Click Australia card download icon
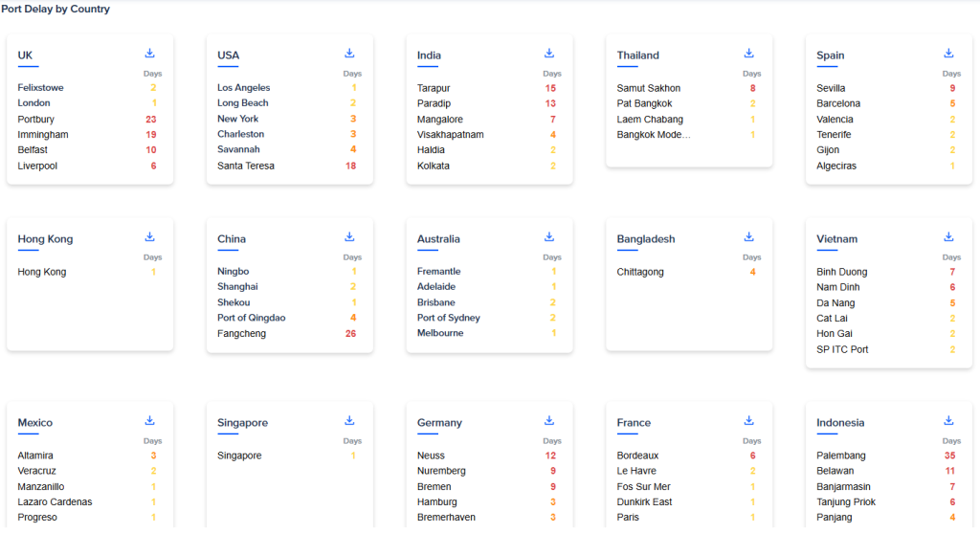This screenshot has width=980, height=533. (549, 237)
